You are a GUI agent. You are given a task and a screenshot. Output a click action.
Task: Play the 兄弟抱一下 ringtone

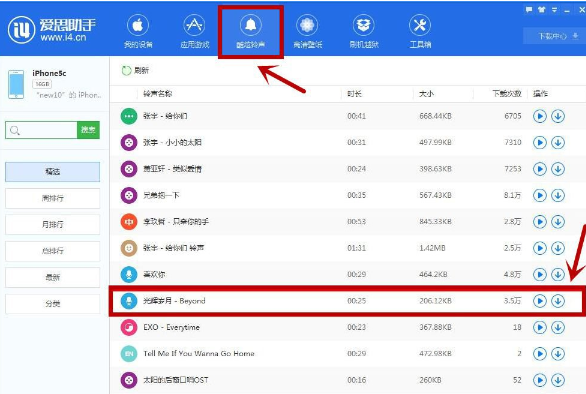(x=540, y=195)
